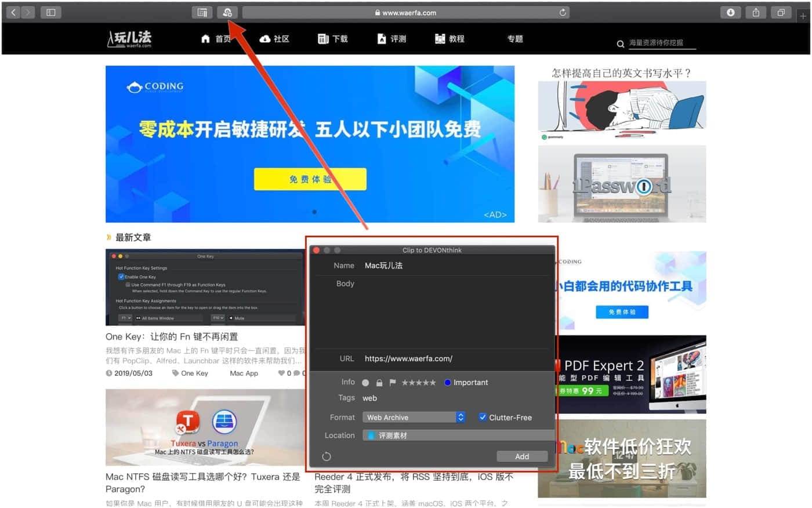Open the English writing article thumbnail
The image size is (812, 508).
pos(622,110)
